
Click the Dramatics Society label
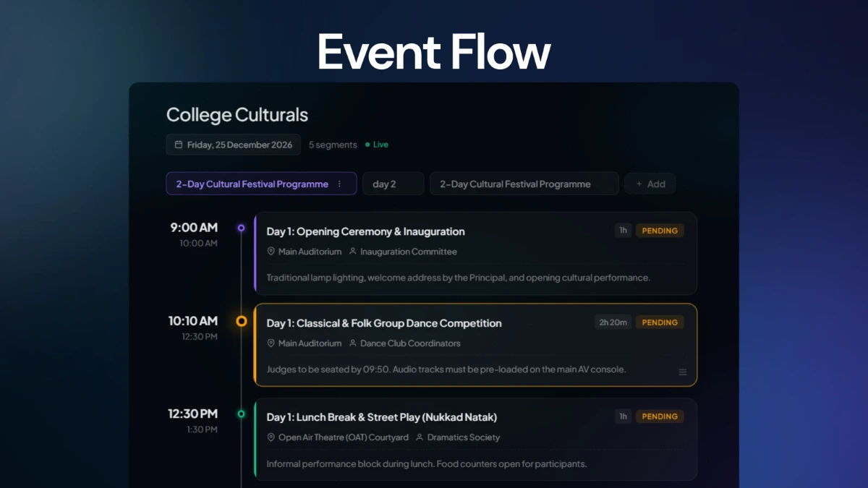(x=464, y=437)
